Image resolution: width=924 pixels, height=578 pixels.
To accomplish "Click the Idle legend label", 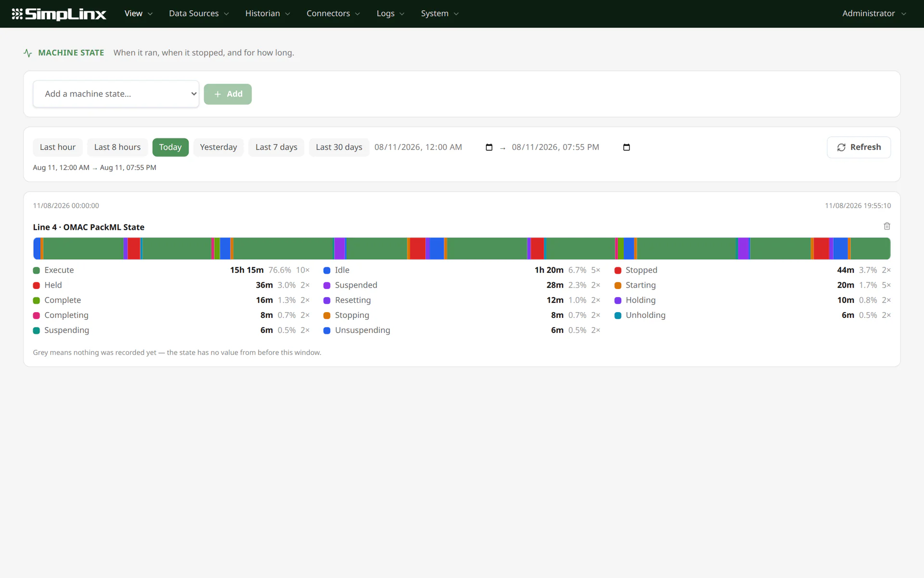I will [342, 270].
